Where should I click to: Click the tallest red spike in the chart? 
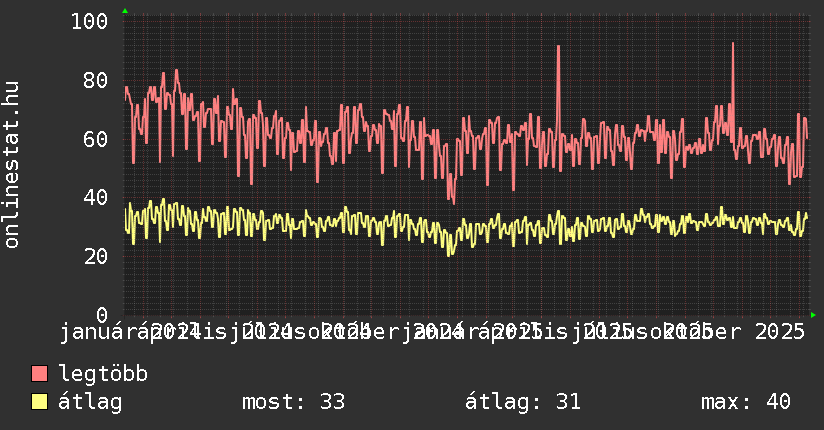tap(733, 45)
